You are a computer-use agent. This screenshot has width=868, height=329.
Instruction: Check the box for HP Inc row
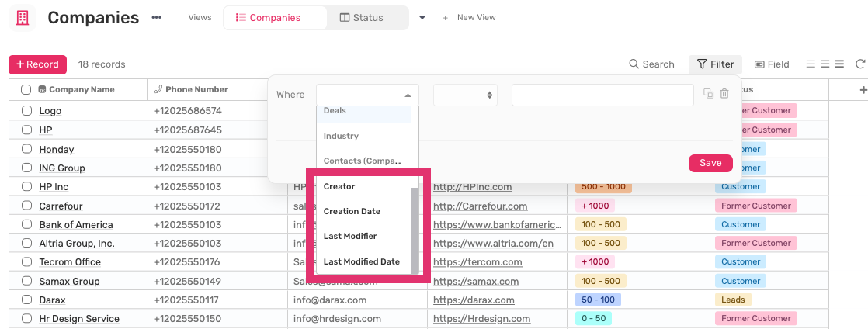(26, 187)
